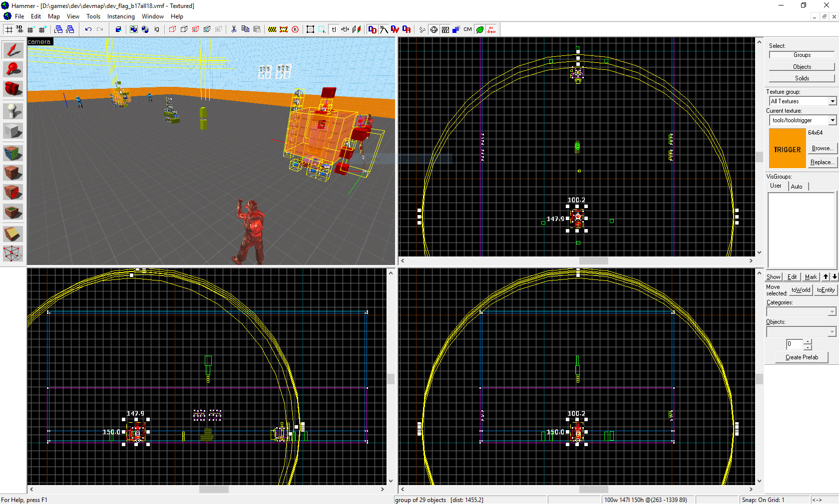Click the Browse... texture button
Image resolution: width=839 pixels, height=504 pixels.
tap(822, 148)
